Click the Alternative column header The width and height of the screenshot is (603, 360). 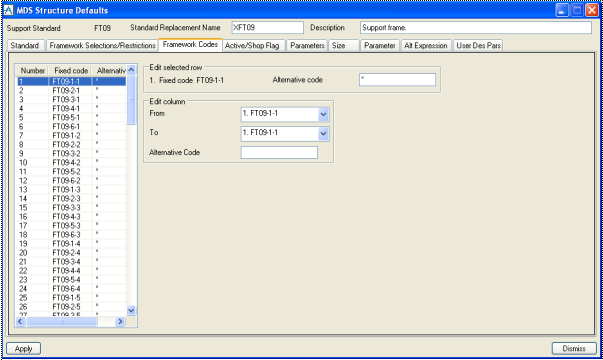[109, 70]
